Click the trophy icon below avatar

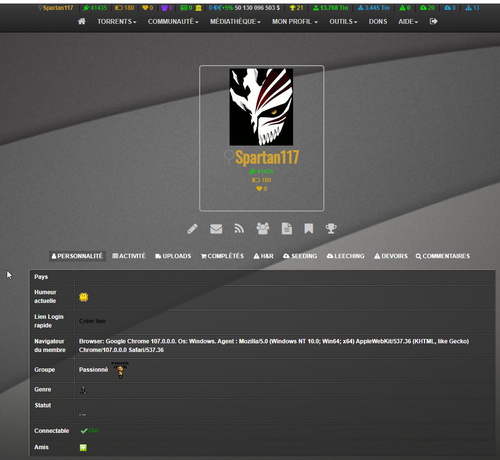click(x=331, y=229)
